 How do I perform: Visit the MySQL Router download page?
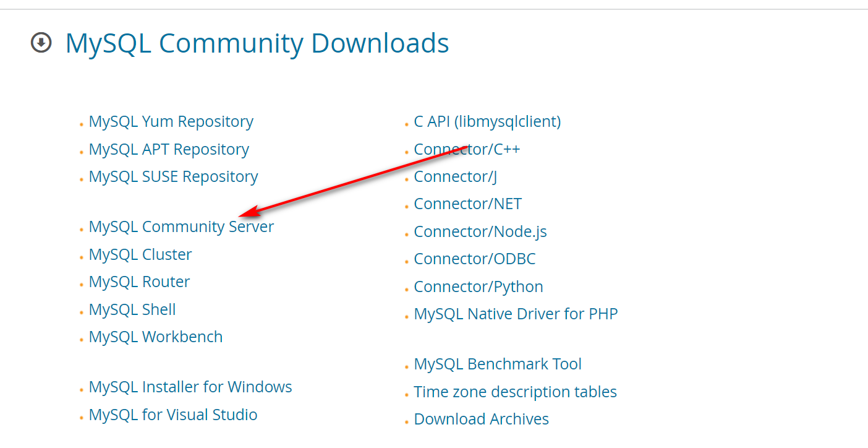tap(139, 282)
